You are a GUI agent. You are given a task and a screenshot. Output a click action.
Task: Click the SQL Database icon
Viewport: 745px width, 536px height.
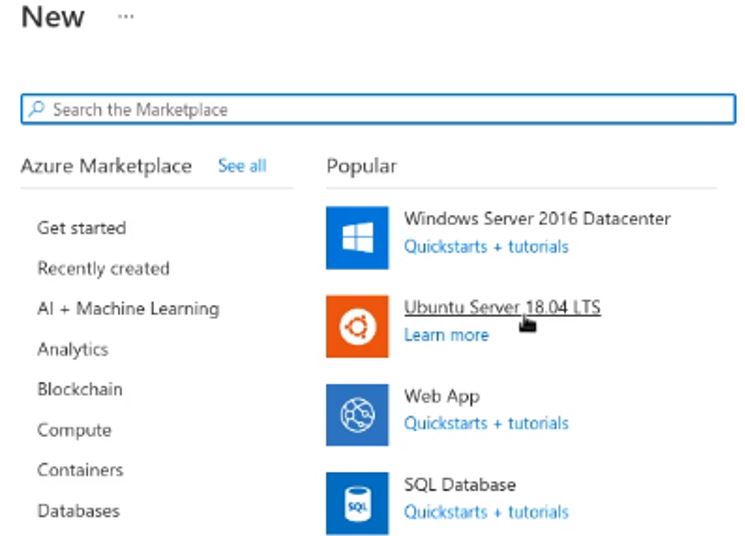click(357, 503)
